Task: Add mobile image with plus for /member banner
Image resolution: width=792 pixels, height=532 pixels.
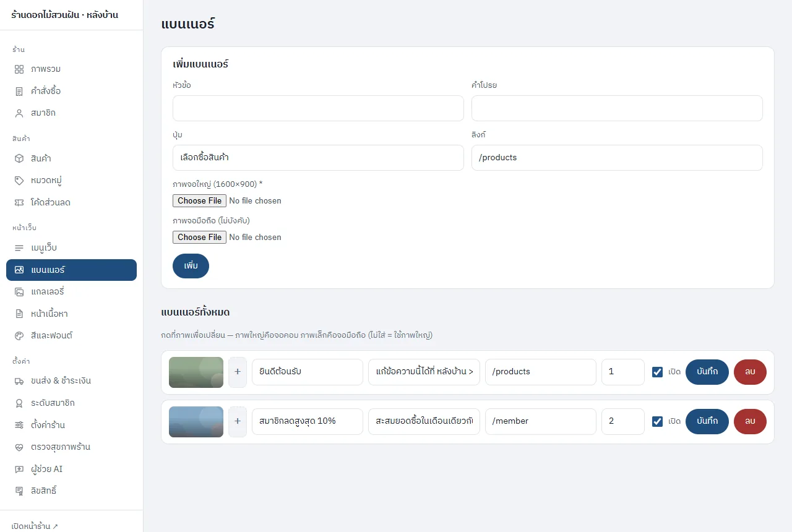Action: tap(238, 422)
